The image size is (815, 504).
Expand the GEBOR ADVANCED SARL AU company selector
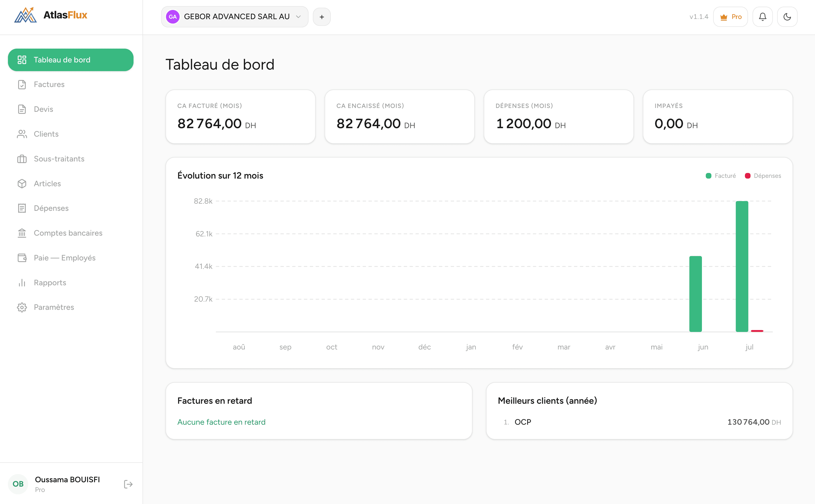coord(235,17)
